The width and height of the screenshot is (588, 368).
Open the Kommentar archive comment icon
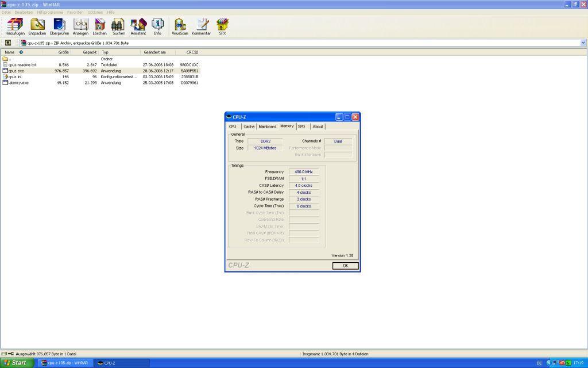click(202, 24)
